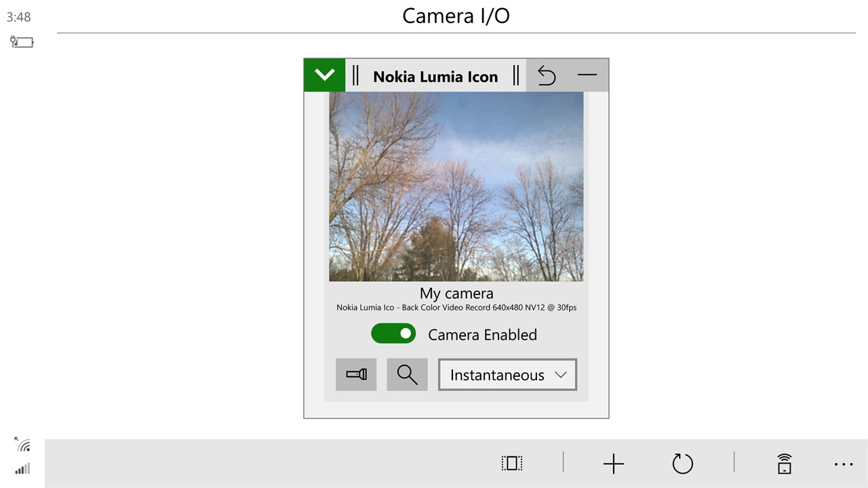Screen dimensions: 868x488
Task: Click the cellular signal bars icon
Action: point(22,468)
